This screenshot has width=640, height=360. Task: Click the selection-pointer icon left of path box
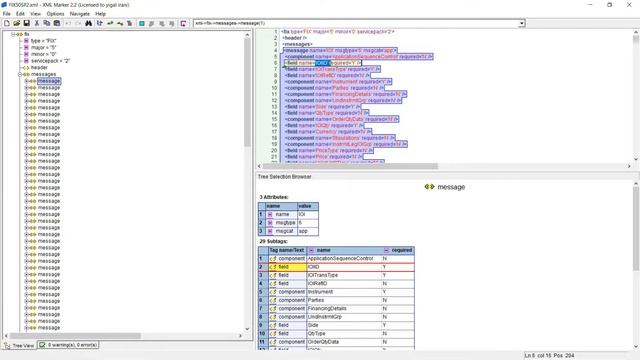click(183, 24)
